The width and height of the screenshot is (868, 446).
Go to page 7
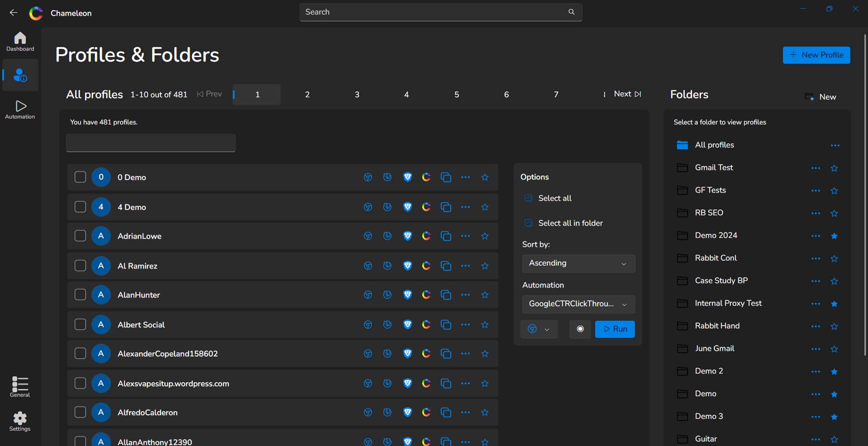[x=556, y=94]
